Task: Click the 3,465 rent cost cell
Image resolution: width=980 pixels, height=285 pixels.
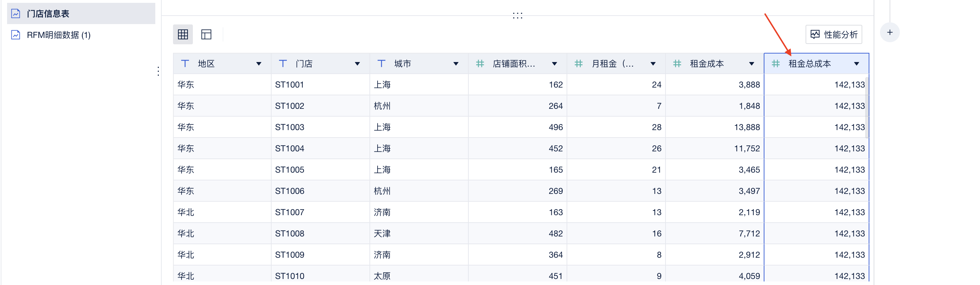Action: pyautogui.click(x=715, y=170)
